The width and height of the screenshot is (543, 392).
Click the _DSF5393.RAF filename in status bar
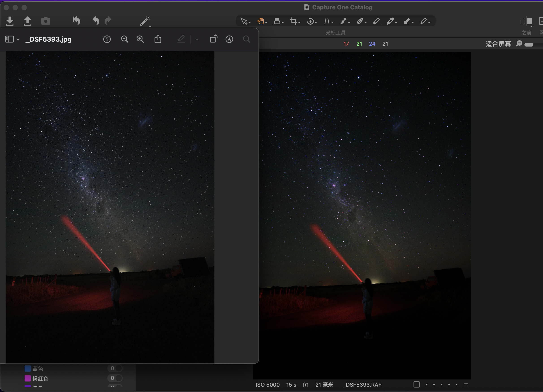pyautogui.click(x=362, y=385)
